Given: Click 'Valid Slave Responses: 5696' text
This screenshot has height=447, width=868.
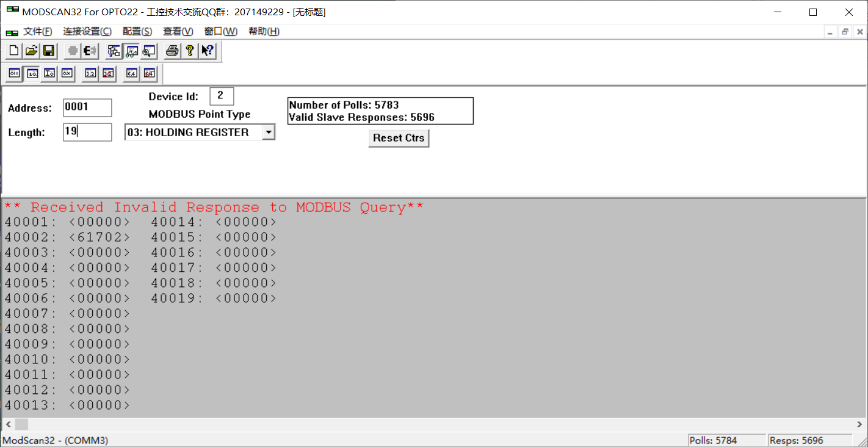Looking at the screenshot, I should point(361,117).
